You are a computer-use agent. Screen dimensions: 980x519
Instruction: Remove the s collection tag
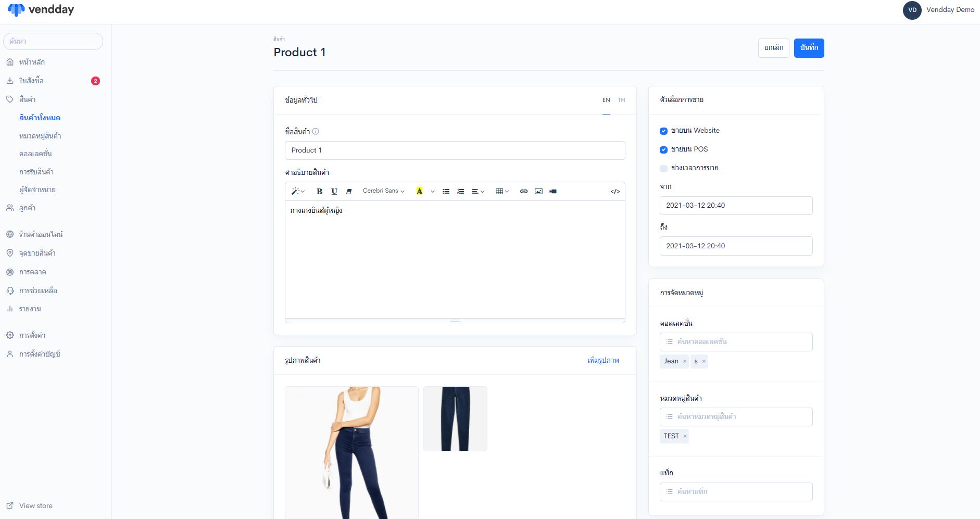(x=703, y=361)
